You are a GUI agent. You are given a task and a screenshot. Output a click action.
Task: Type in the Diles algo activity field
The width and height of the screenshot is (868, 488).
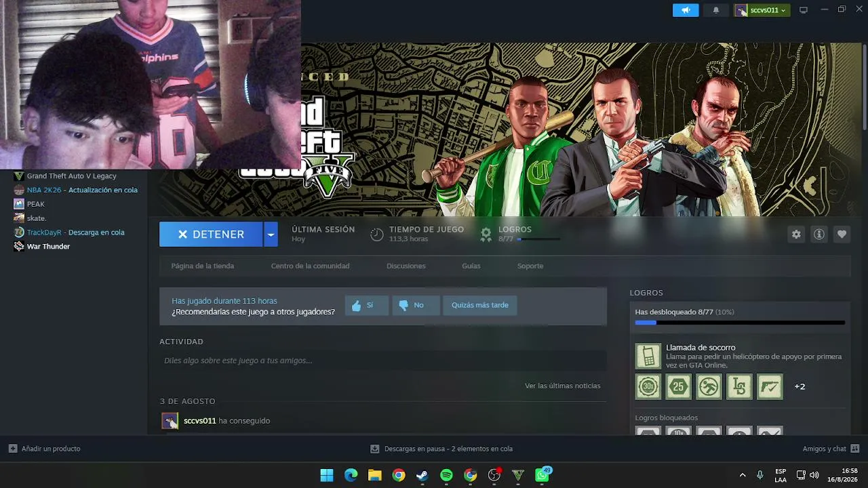[x=383, y=361]
